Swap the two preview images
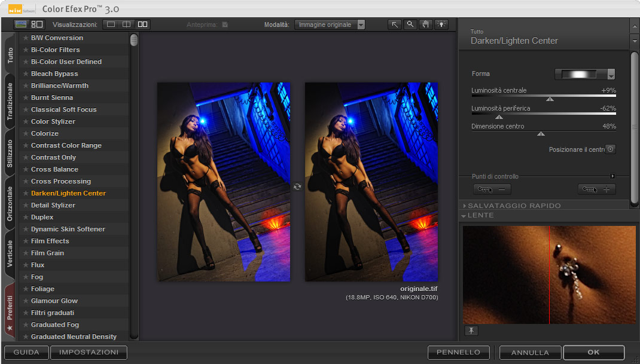This screenshot has height=364, width=640. (297, 186)
